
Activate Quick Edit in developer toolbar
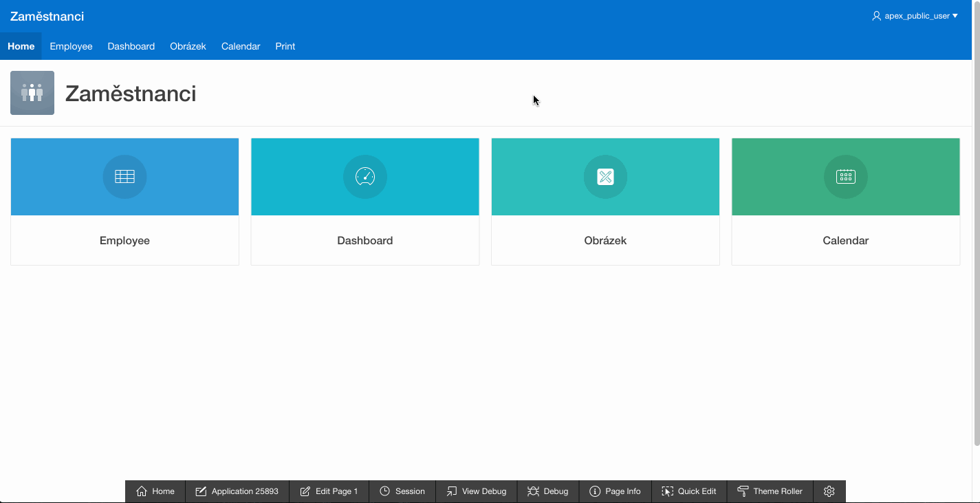tap(688, 491)
